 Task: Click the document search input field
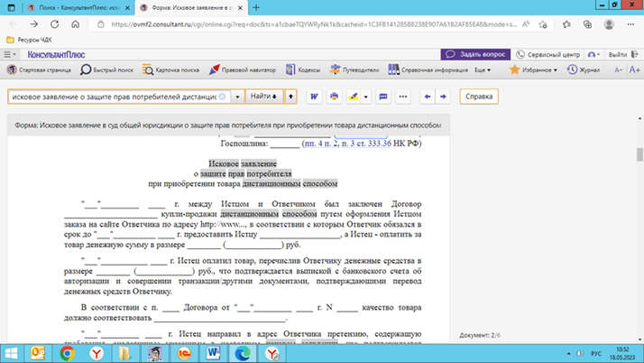(x=117, y=97)
